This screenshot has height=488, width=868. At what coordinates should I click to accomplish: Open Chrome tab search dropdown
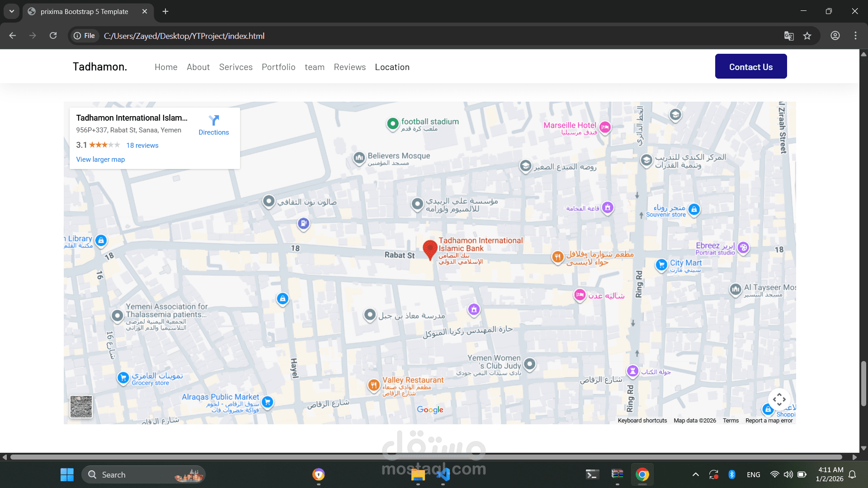click(x=11, y=11)
